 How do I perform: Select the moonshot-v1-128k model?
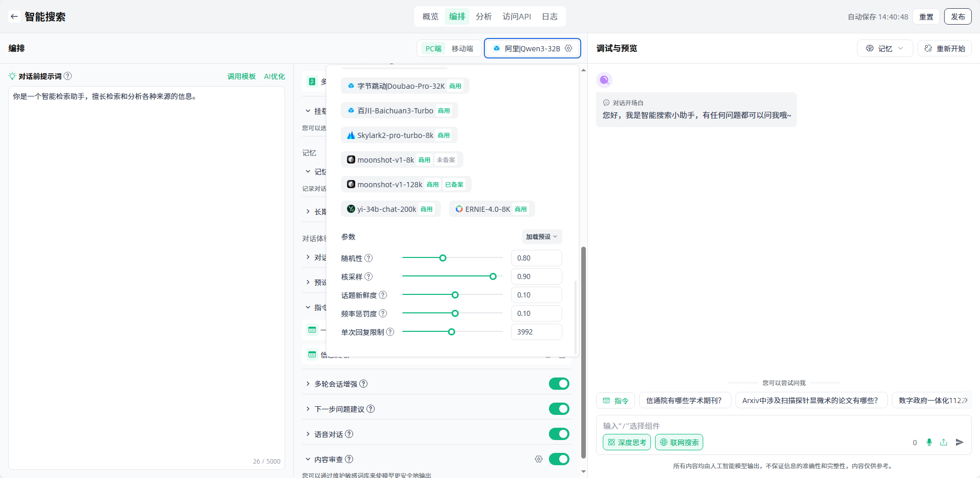(x=390, y=184)
